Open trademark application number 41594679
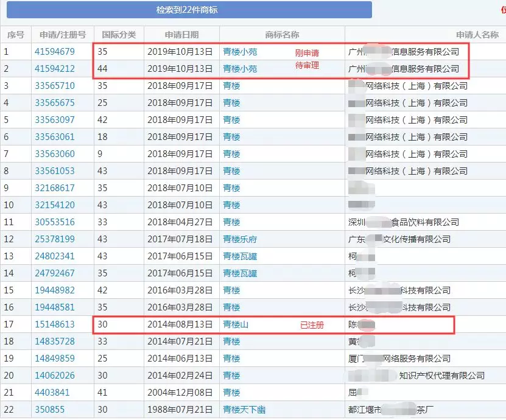 click(x=55, y=52)
